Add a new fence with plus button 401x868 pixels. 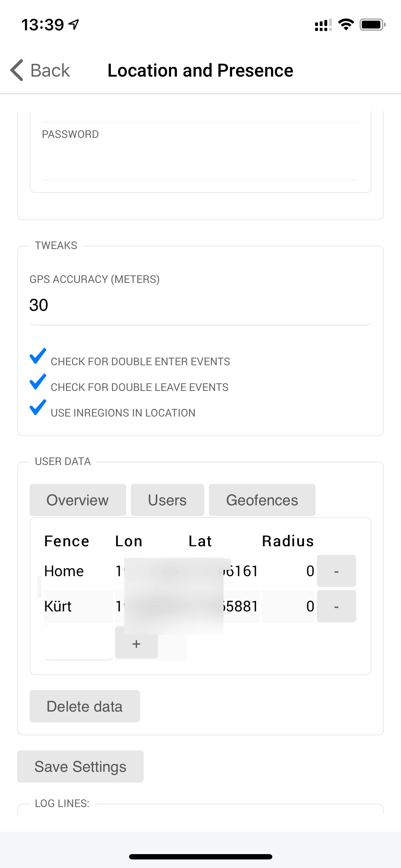[x=136, y=644]
